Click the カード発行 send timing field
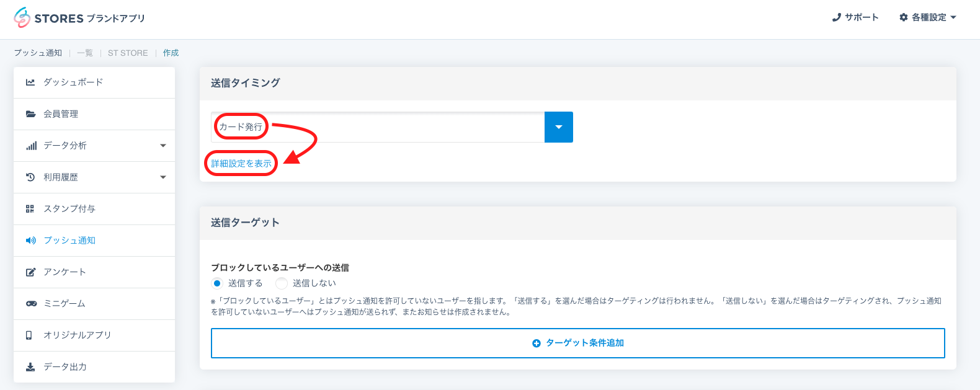 coord(377,127)
